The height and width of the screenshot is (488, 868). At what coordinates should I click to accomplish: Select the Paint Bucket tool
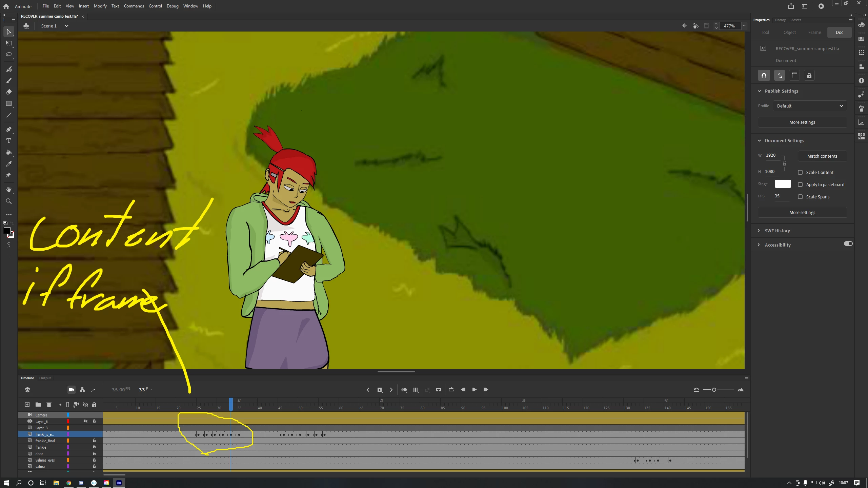point(9,152)
